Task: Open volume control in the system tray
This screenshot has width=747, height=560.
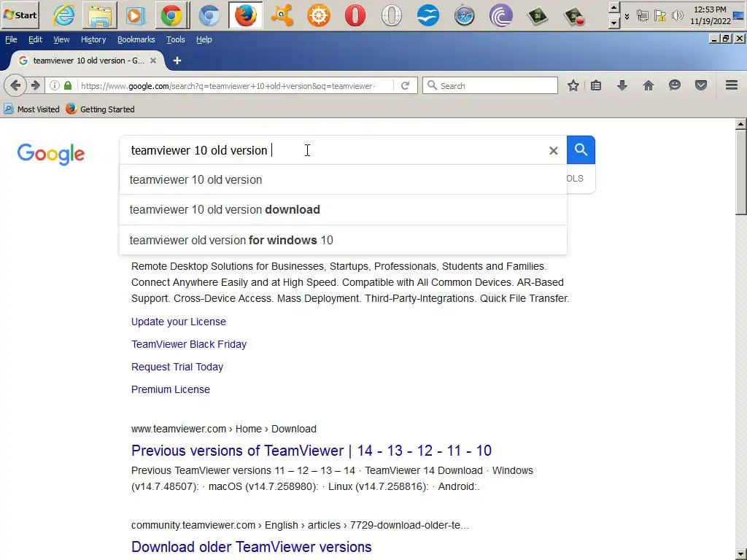Action: pos(677,16)
